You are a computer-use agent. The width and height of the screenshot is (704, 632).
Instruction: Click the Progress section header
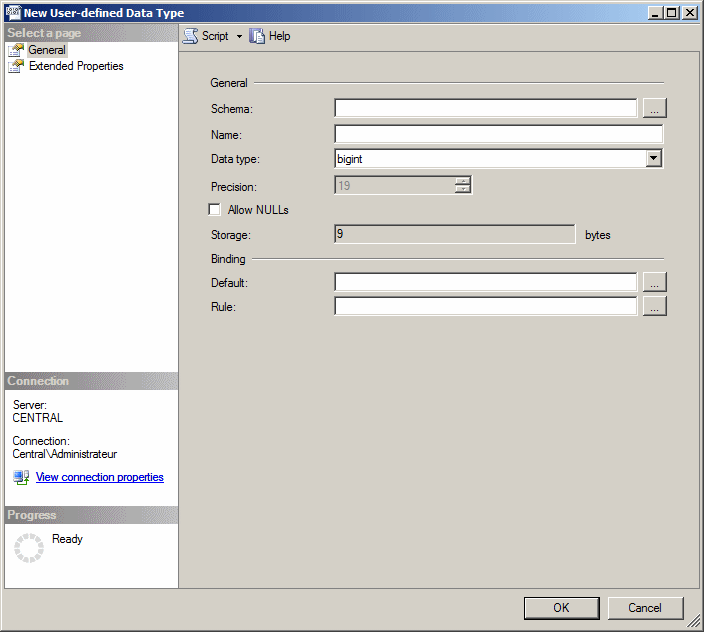91,515
